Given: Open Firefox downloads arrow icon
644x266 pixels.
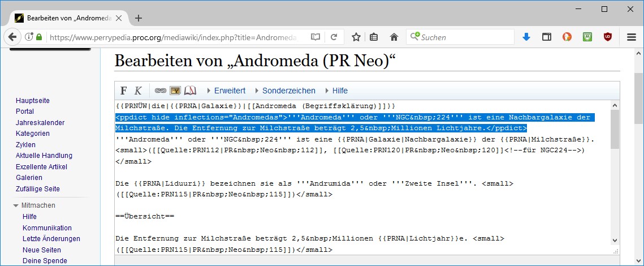Looking at the screenshot, I should [x=526, y=37].
